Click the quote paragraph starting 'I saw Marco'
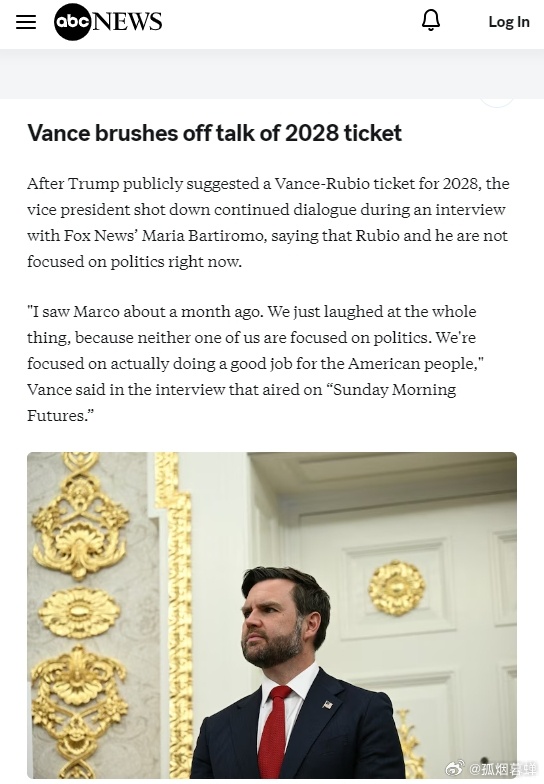 [x=255, y=364]
